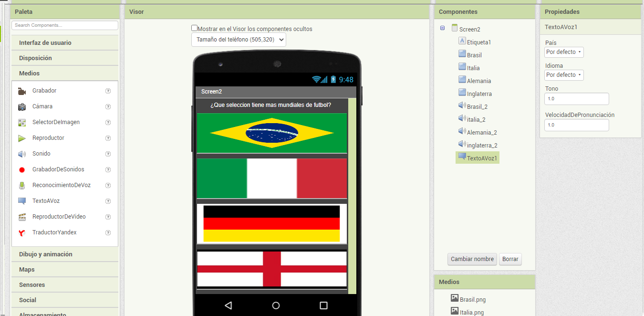Screen dimensions: 644x316
Task: Click the Borrar button
Action: click(510, 259)
